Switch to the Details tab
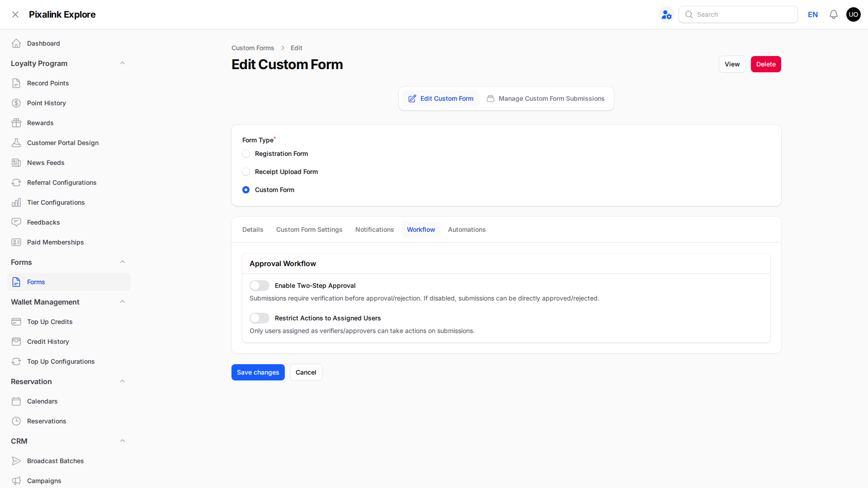The width and height of the screenshot is (868, 488). 253,230
